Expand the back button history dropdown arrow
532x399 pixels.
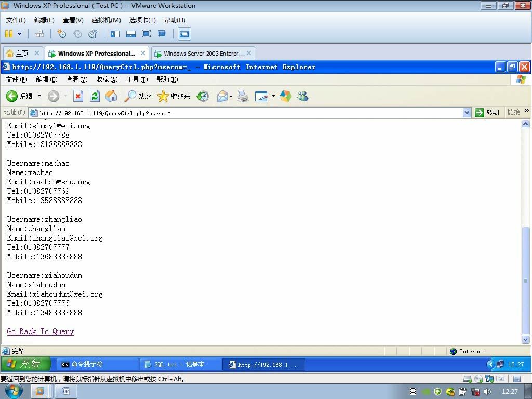(39, 96)
